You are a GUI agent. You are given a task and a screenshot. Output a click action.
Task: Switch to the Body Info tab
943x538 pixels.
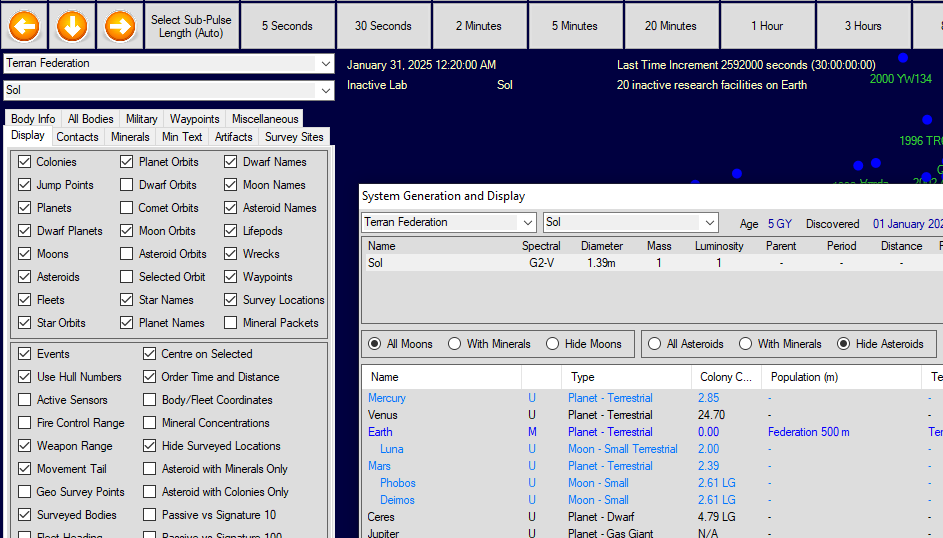[33, 119]
